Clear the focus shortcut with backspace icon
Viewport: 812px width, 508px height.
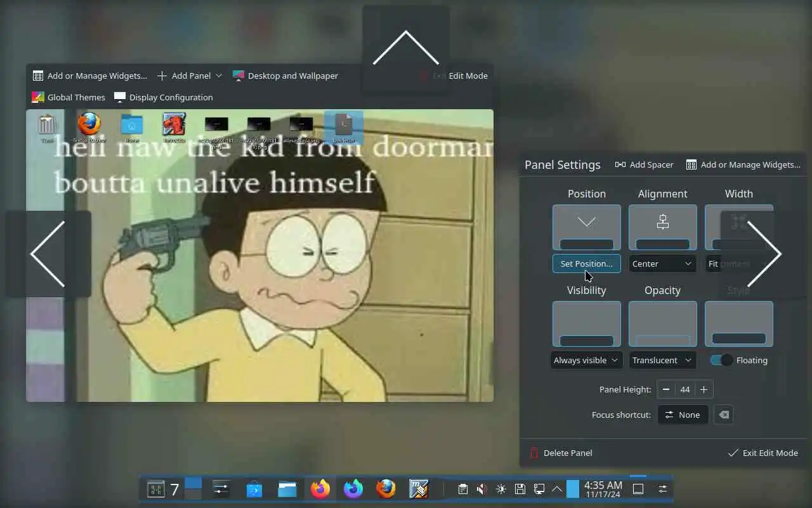[723, 415]
